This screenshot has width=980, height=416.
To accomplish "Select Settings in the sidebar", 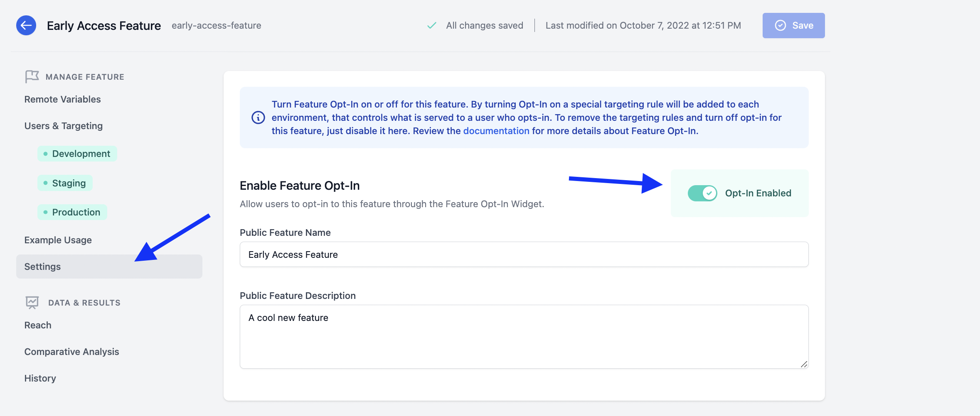I will [42, 266].
